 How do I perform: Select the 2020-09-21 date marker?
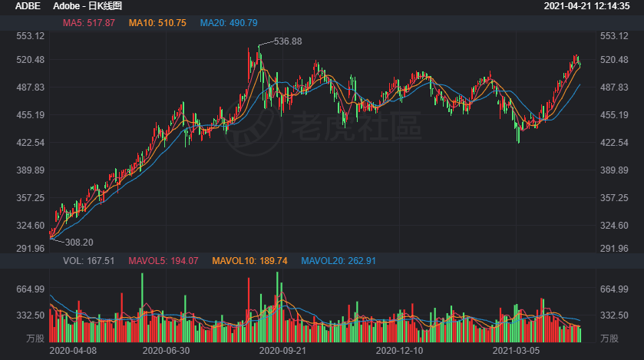[283, 350]
